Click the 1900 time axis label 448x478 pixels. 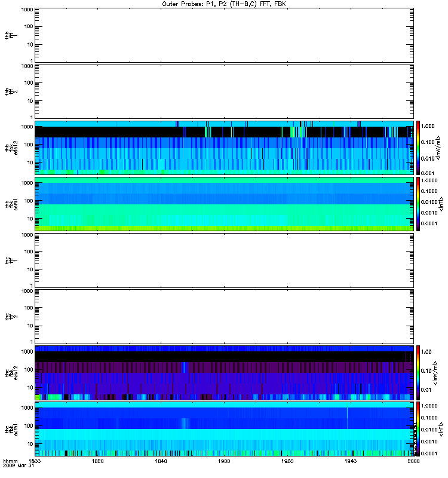pyautogui.click(x=224, y=461)
